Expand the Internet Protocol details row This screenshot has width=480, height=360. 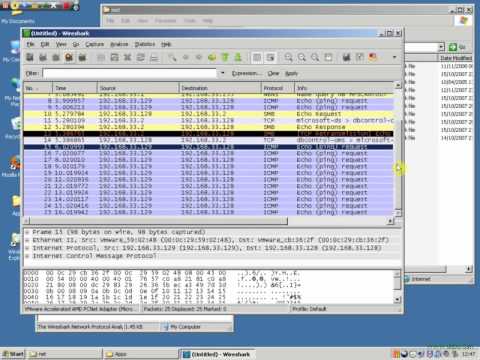coord(27,248)
